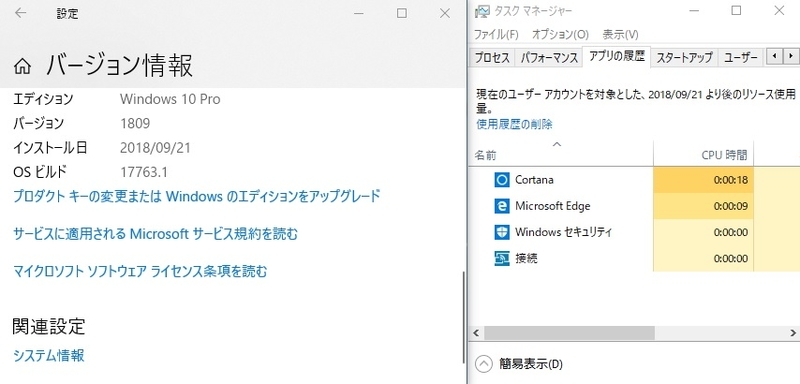Select the アプリの履歴 tab
Image resolution: width=800 pixels, height=384 pixels.
[617, 56]
